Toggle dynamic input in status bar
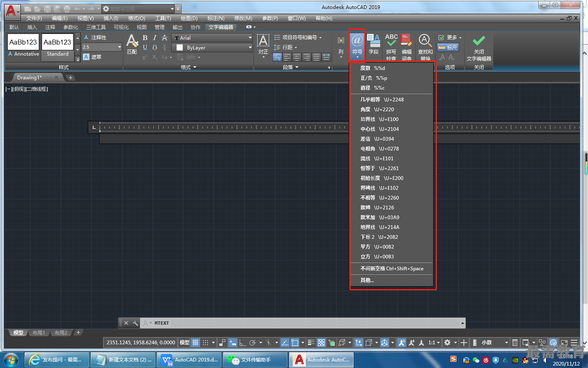This screenshot has height=368, width=588. (232, 343)
